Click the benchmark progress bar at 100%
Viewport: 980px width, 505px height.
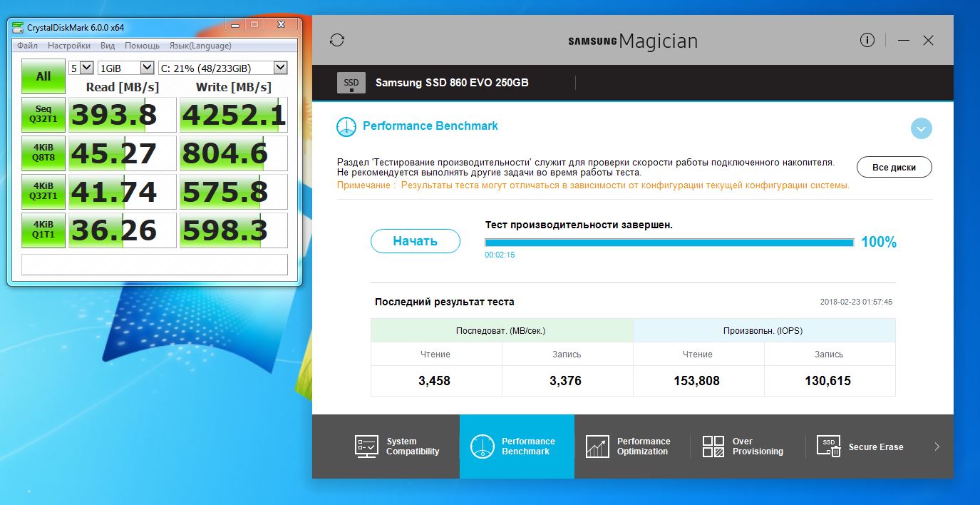pyautogui.click(x=669, y=243)
